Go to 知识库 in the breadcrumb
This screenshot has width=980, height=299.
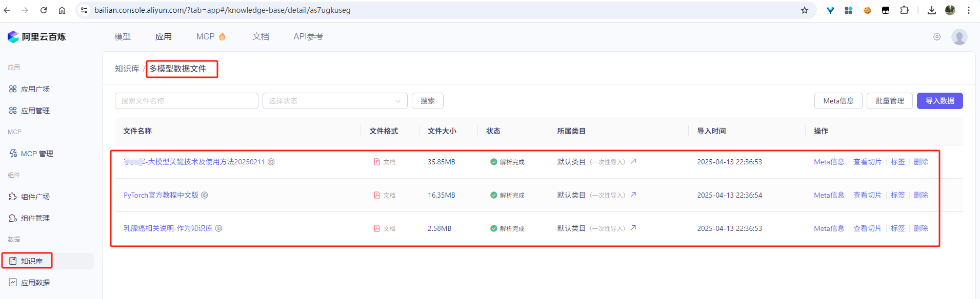point(127,69)
